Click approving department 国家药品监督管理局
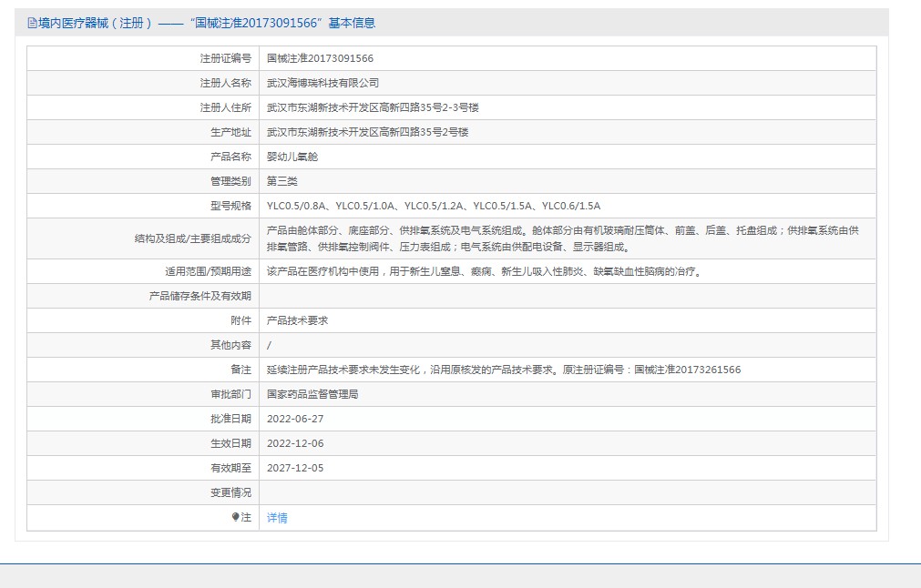 click(x=312, y=394)
